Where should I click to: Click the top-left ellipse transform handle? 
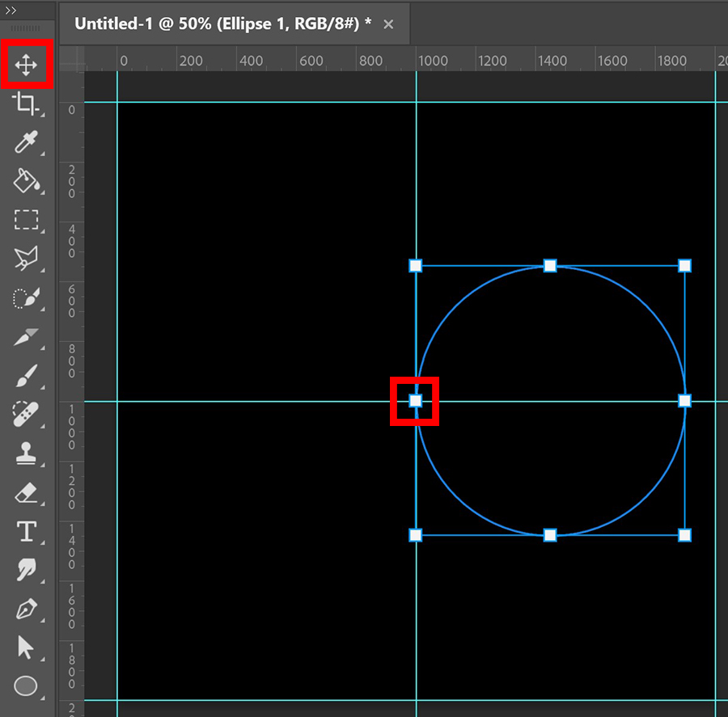416,266
